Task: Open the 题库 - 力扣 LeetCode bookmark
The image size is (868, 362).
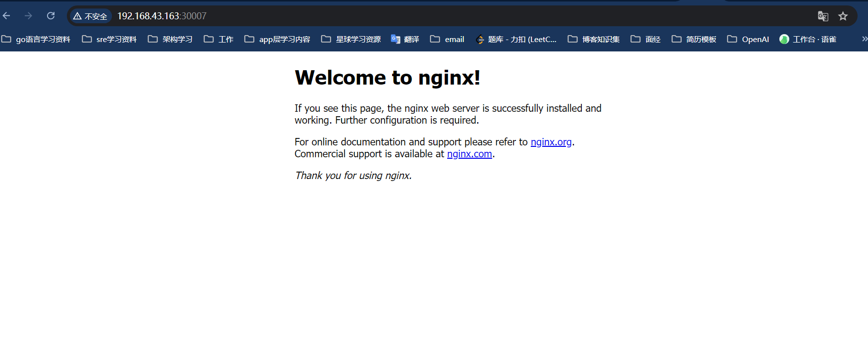Action: click(516, 39)
